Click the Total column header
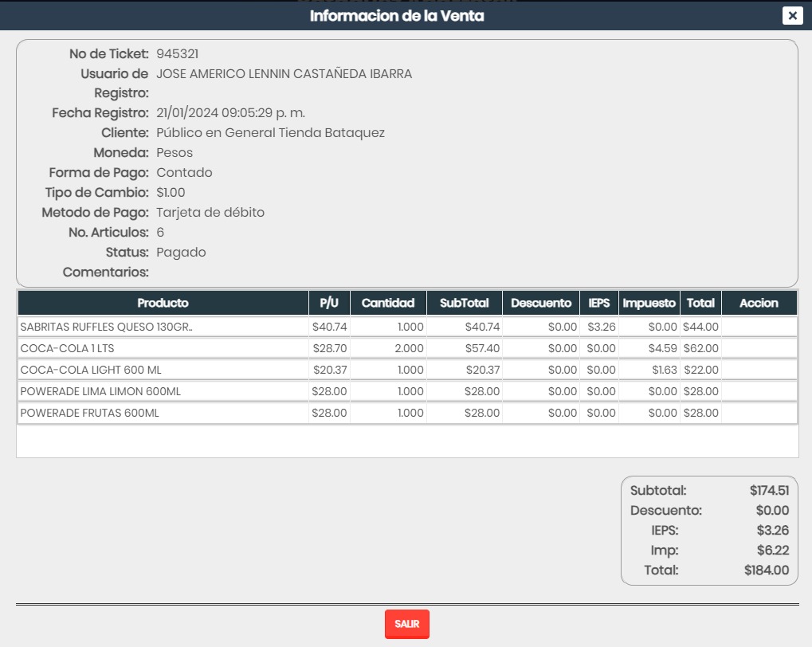This screenshot has width=812, height=647. 700,304
